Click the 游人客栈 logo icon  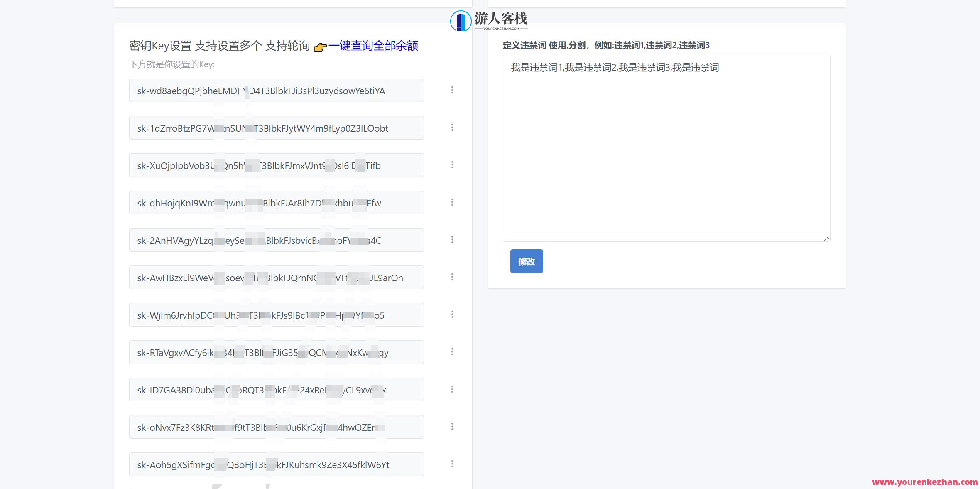pyautogui.click(x=459, y=20)
